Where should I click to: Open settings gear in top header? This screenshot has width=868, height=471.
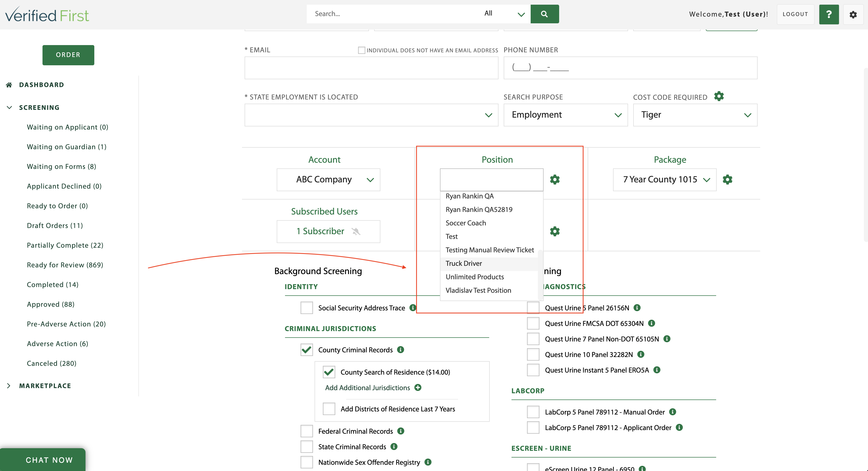[x=853, y=15]
